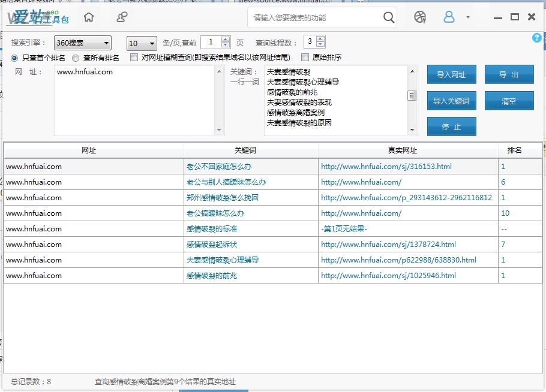This screenshot has height=392, width=546.
Task: Open the results-per-page dropdown showing 10
Action: pos(141,43)
